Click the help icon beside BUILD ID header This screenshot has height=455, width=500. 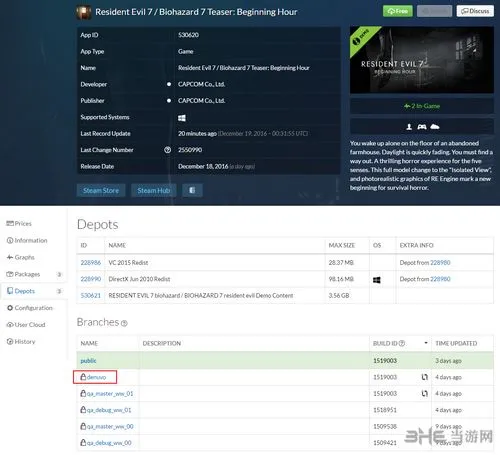click(402, 343)
